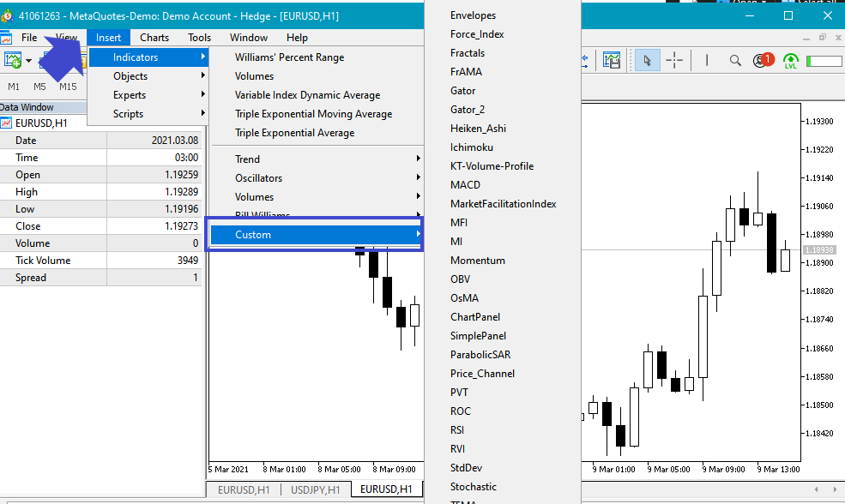
Task: Click the right scroll arrow of chart tabs
Action: (833, 489)
